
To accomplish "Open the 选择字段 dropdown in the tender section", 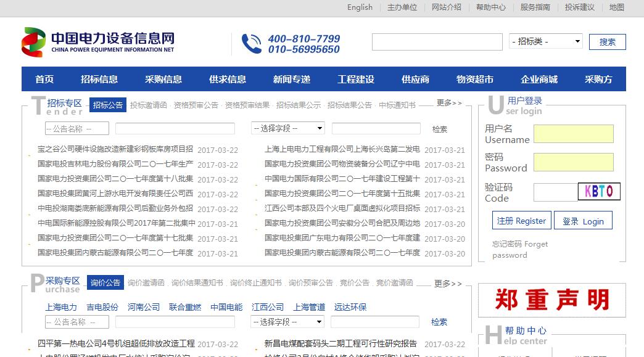I will 288,128.
